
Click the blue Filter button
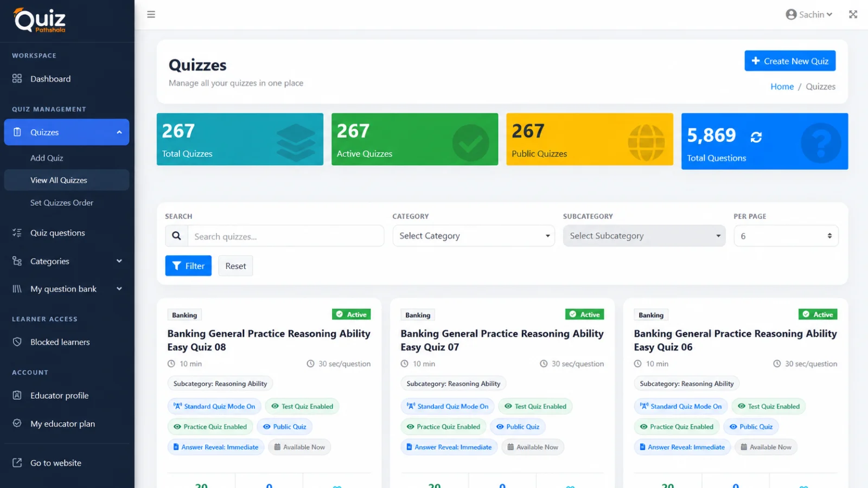(x=188, y=266)
